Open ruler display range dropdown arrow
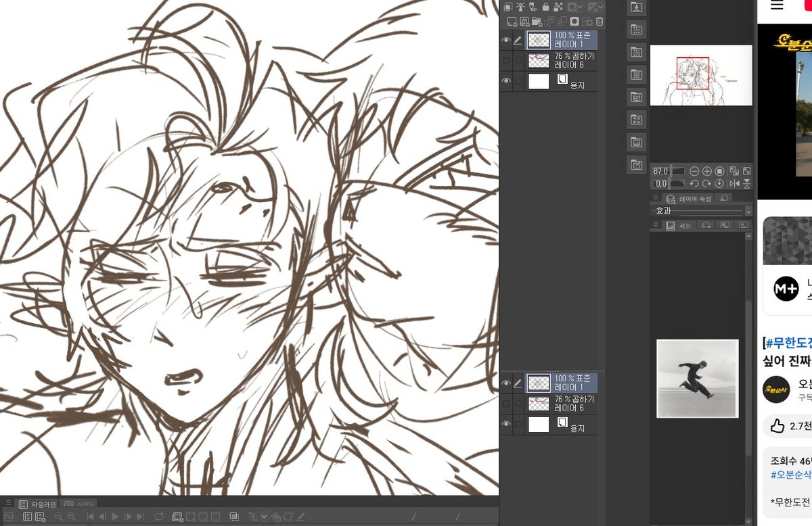This screenshot has height=526, width=812. point(601,7)
